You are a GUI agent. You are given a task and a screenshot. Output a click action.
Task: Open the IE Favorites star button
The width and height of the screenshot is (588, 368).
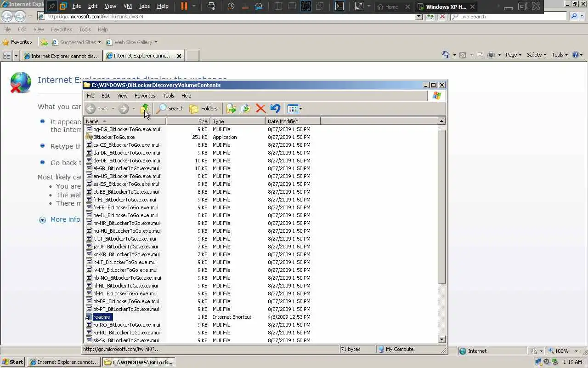(17, 42)
